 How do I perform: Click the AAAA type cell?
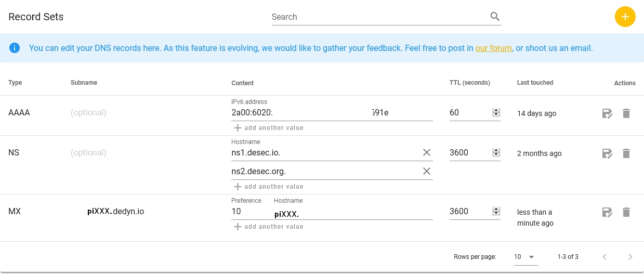coord(19,112)
